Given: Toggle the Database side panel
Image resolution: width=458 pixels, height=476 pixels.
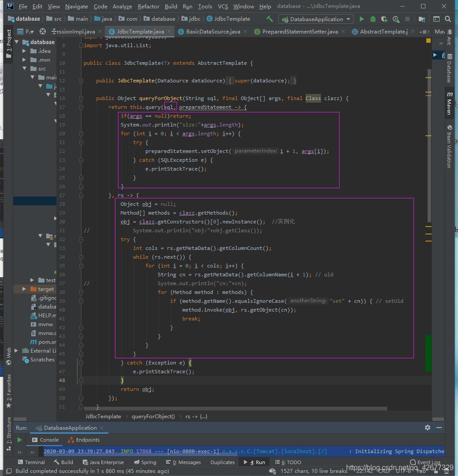Looking at the screenshot, I should (x=449, y=68).
